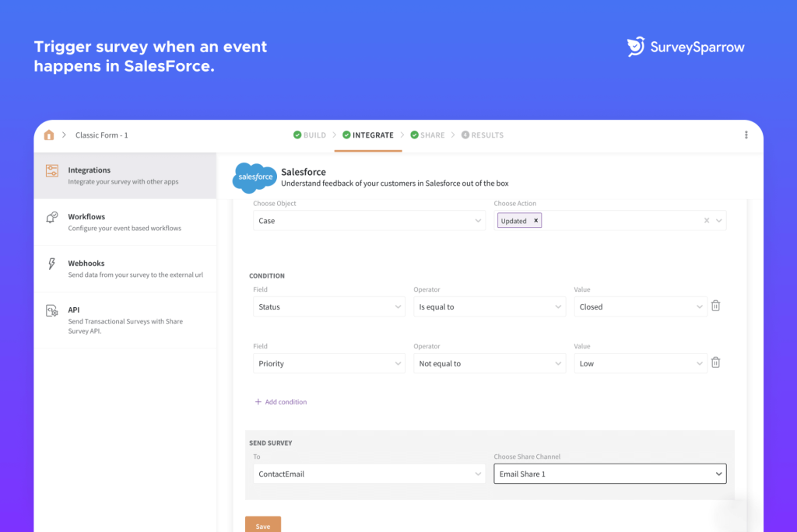Delete the Priority condition row
The width and height of the screenshot is (797, 532).
(715, 363)
